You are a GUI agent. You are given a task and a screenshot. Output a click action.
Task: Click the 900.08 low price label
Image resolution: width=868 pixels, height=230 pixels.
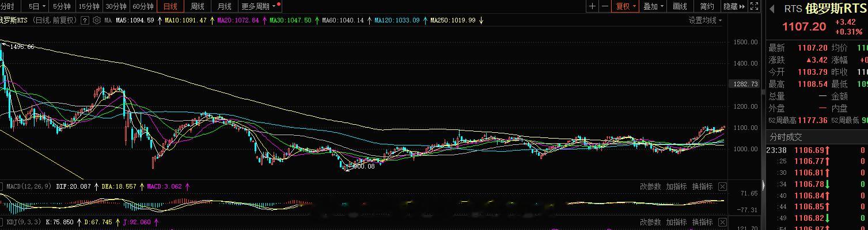(363, 166)
